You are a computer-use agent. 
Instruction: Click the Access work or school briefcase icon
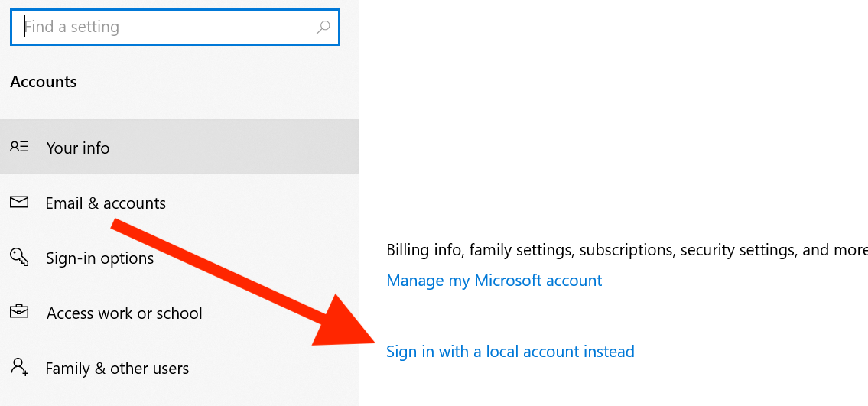tap(19, 312)
